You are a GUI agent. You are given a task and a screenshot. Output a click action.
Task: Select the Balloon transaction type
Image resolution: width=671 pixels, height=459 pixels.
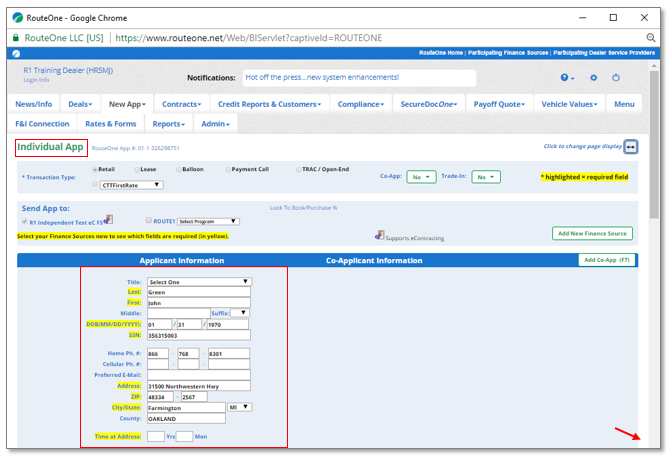coord(179,169)
